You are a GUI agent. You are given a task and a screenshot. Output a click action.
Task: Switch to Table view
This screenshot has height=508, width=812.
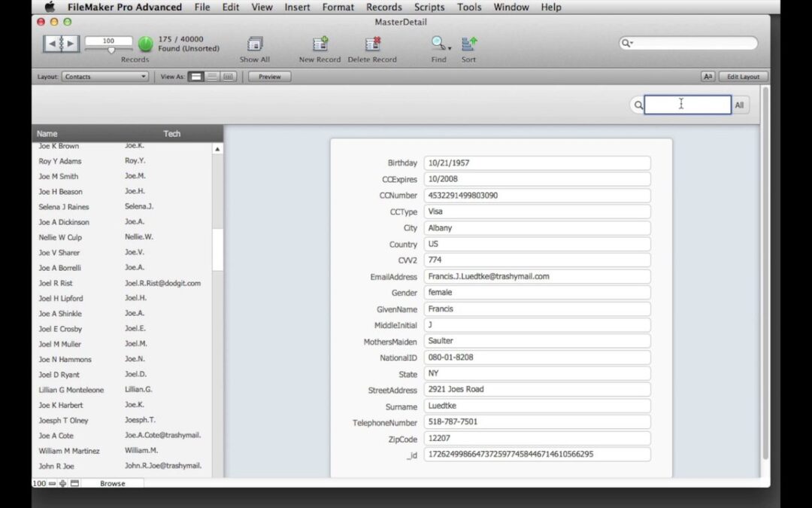pyautogui.click(x=228, y=77)
